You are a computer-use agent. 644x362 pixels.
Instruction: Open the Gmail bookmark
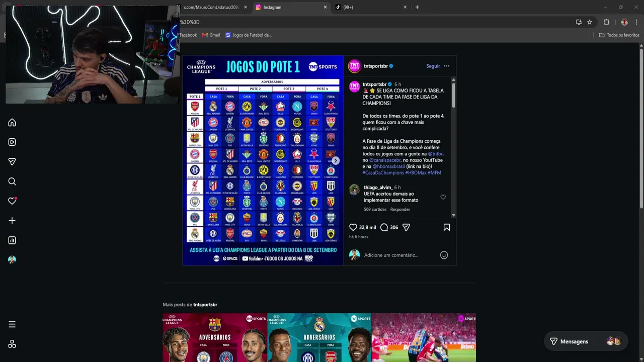click(x=211, y=35)
